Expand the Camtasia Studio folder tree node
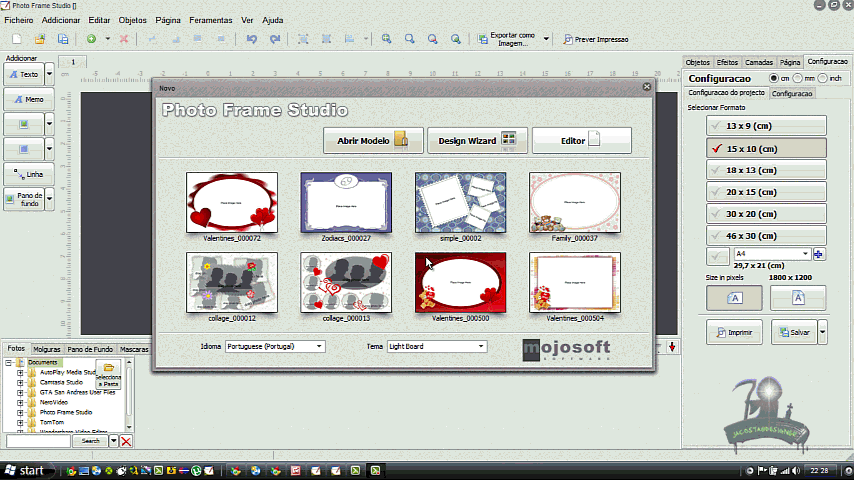The width and height of the screenshot is (854, 480). tap(20, 382)
